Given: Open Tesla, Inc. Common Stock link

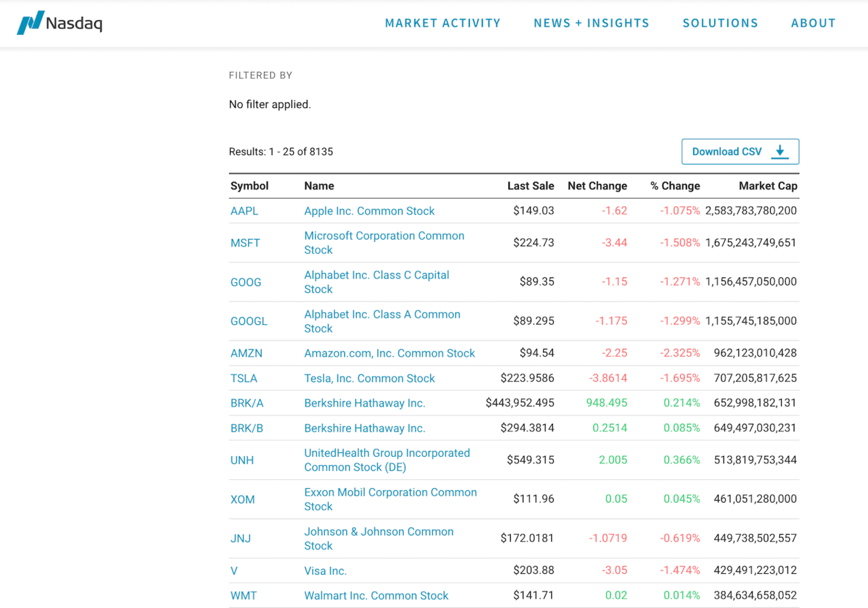Looking at the screenshot, I should pyautogui.click(x=370, y=378).
